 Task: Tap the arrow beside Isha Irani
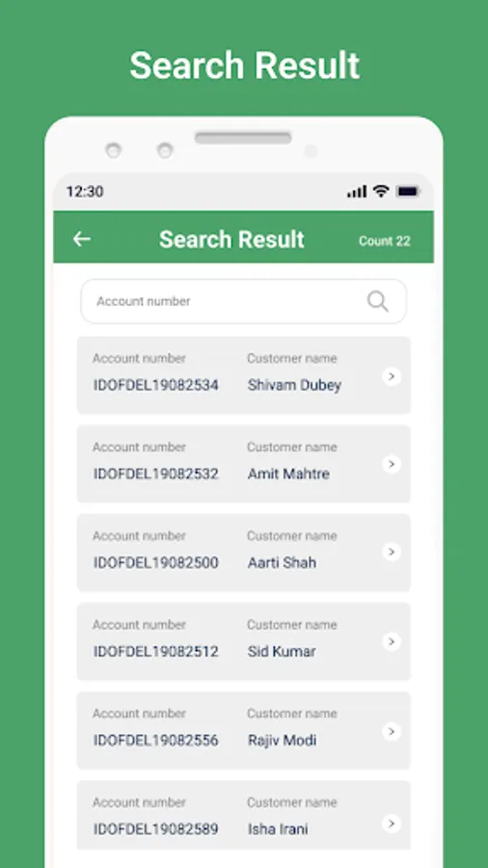(x=392, y=824)
